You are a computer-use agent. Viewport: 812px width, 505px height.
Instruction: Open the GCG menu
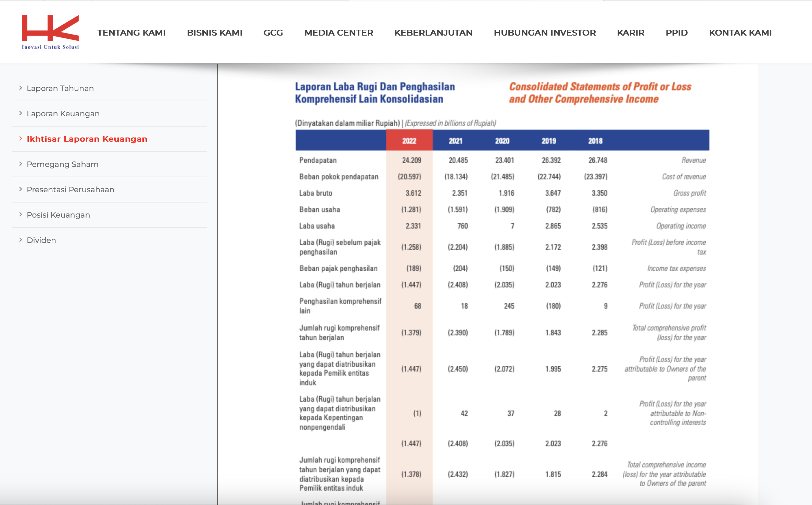273,33
